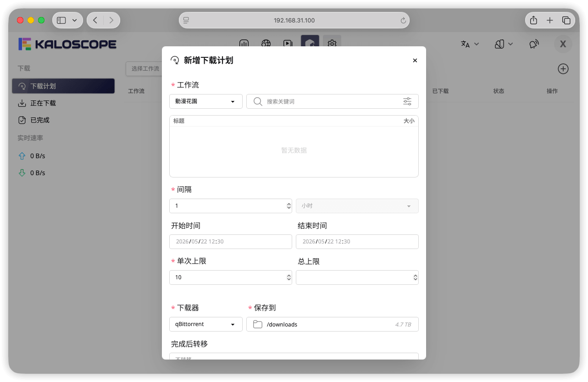Click the download speed arrow icon
588x382 pixels.
(x=22, y=173)
